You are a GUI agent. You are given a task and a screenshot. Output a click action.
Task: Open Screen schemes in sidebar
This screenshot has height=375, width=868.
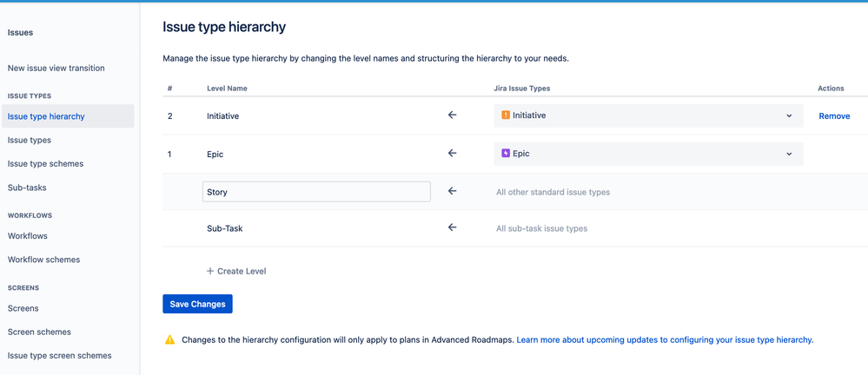[39, 332]
